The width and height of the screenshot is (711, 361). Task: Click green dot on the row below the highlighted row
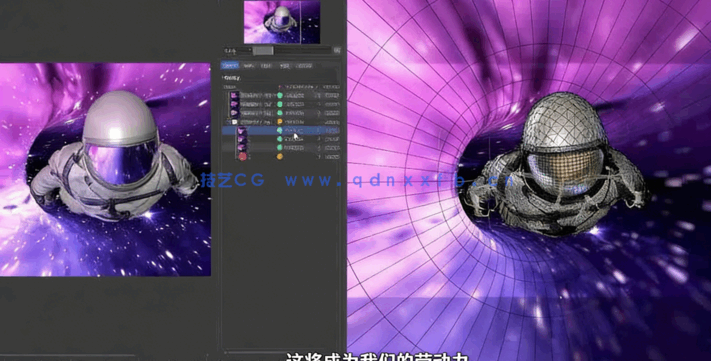click(280, 139)
